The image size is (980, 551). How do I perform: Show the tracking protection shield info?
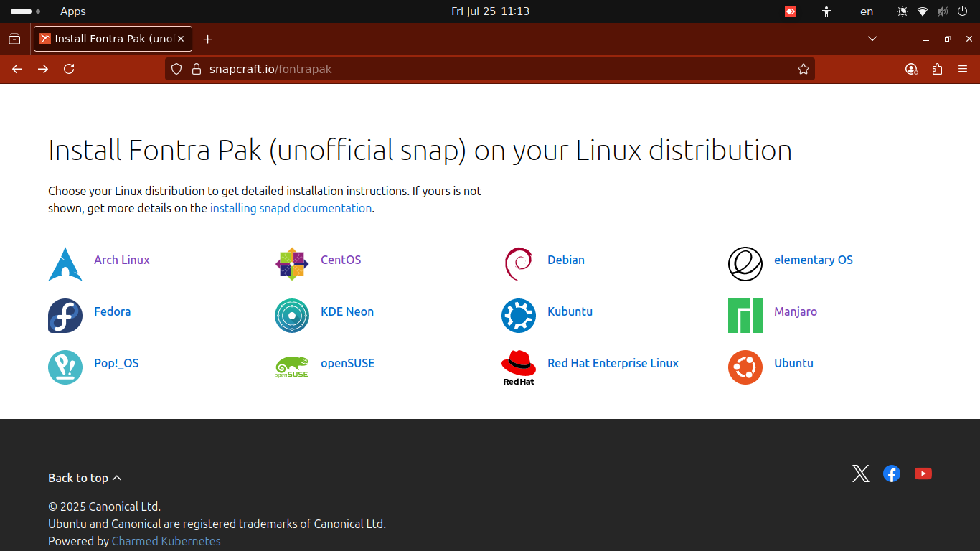[176, 69]
